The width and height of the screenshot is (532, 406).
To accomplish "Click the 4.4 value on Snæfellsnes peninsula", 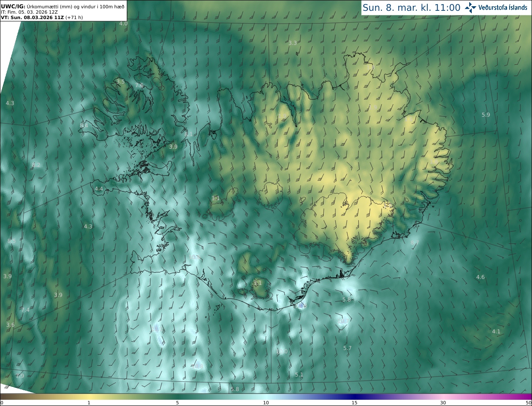I will [x=99, y=188].
